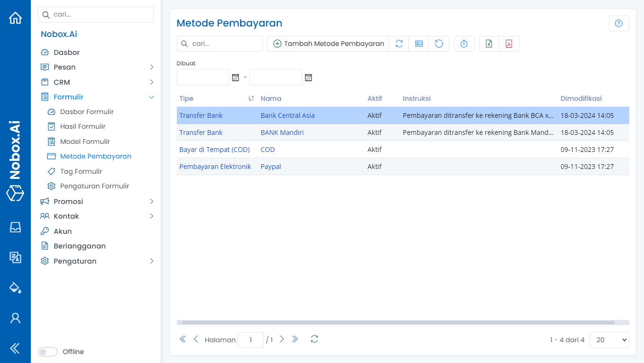Go to Pengaturan Formulir
The height and width of the screenshot is (363, 644).
coord(95,186)
